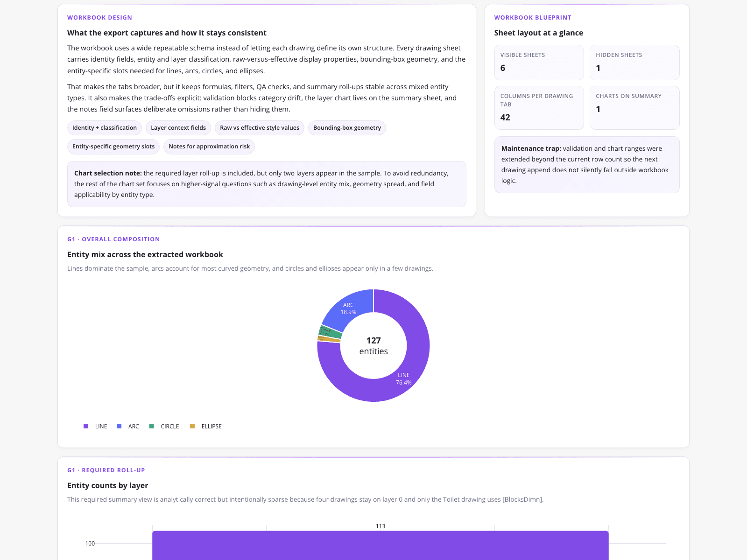
Task: Click the 'Charts on Summary' stat card
Action: (x=634, y=108)
